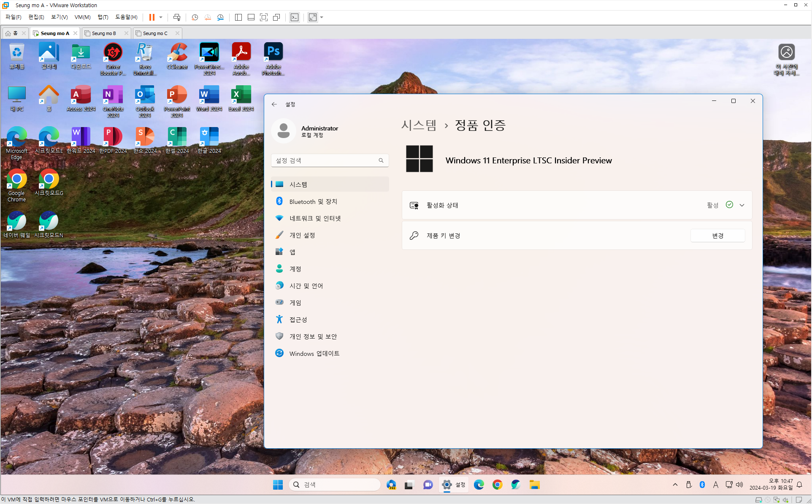This screenshot has width=812, height=504.
Task: Click the 설정 검색 search field
Action: (x=326, y=160)
